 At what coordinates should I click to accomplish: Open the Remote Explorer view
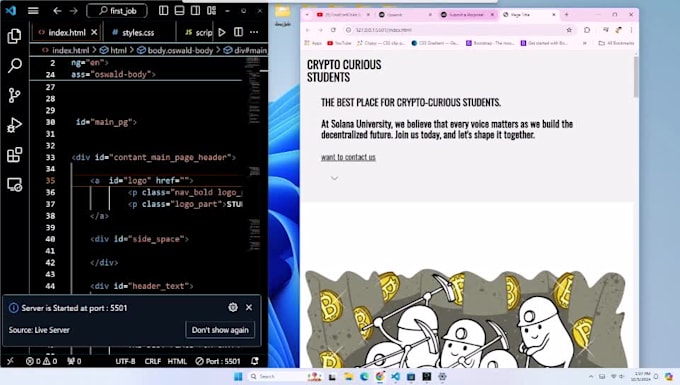coord(14,185)
